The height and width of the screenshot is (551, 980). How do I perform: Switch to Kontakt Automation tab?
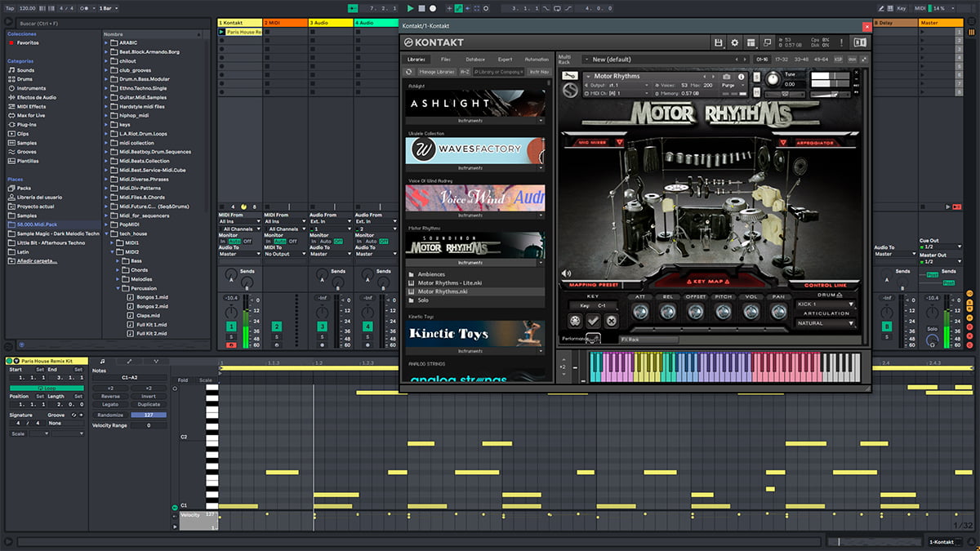(537, 60)
